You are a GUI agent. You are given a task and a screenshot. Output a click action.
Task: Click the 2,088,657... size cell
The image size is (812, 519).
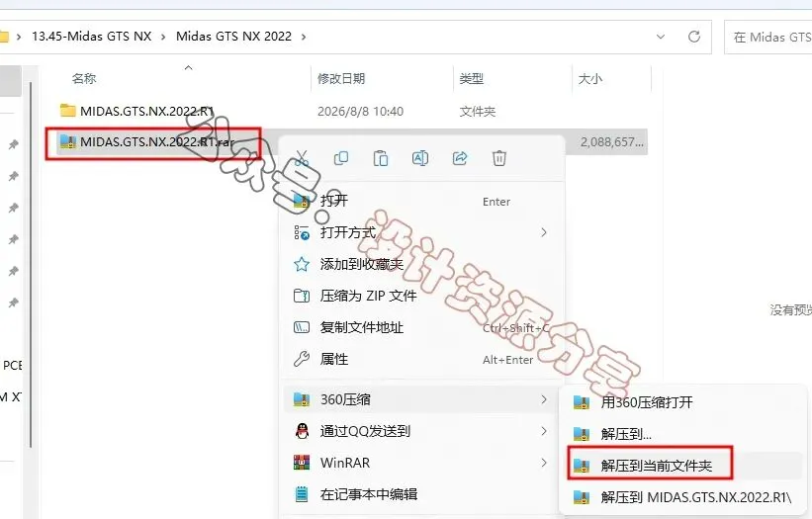point(612,142)
